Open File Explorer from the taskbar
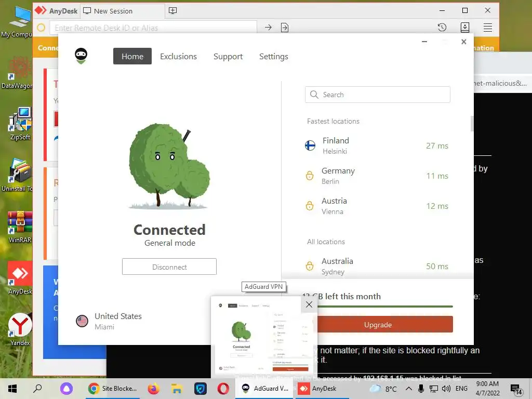Image resolution: width=532 pixels, height=399 pixels. [x=177, y=389]
